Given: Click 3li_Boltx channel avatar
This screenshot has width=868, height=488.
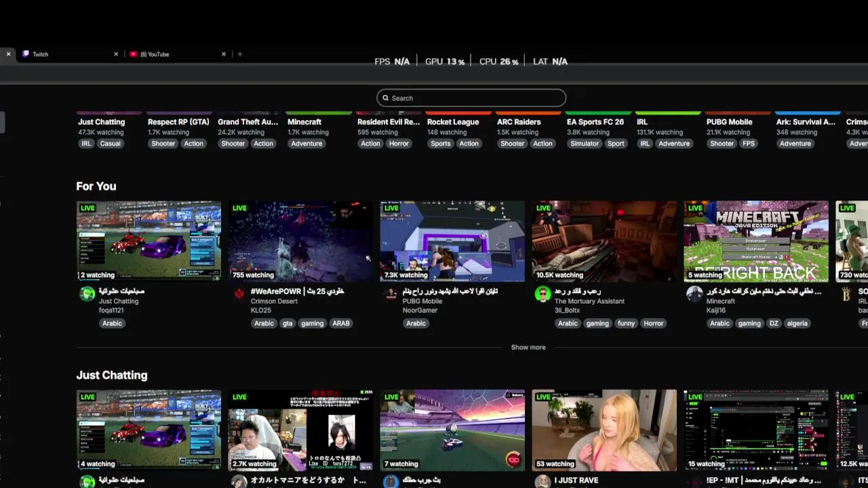Looking at the screenshot, I should (543, 293).
